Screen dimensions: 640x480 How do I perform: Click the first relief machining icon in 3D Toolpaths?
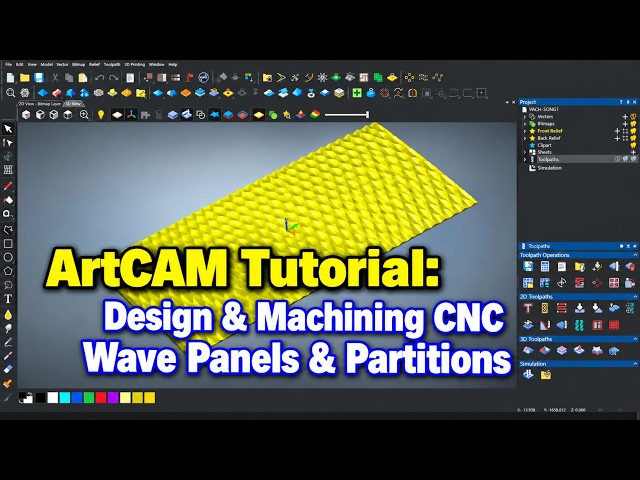pos(528,351)
